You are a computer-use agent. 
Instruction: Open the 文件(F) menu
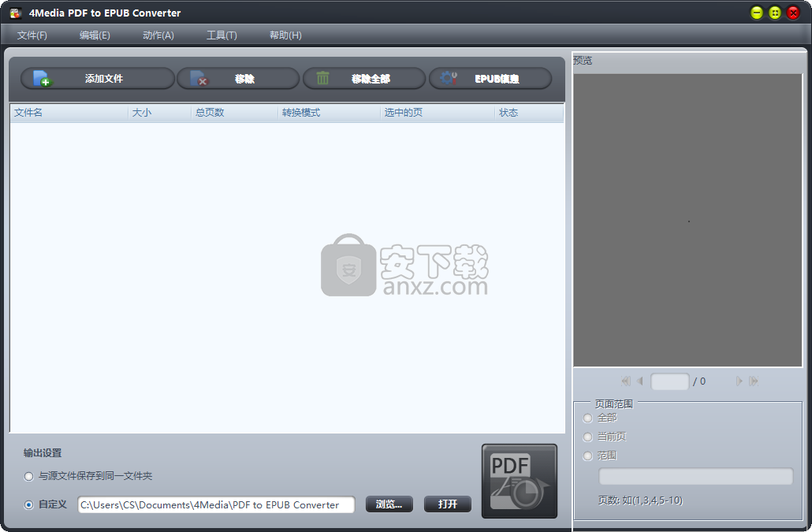[x=32, y=35]
